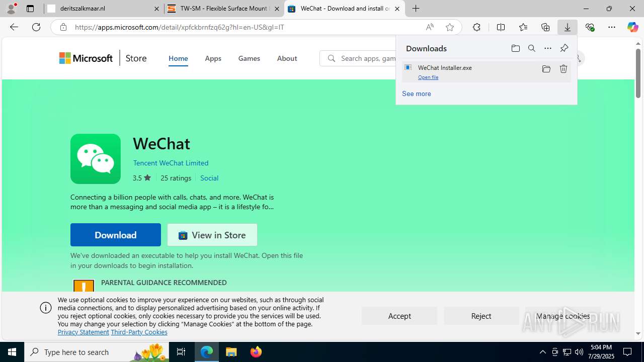Click the volume speaker tray icon
644x362 pixels.
click(x=579, y=352)
